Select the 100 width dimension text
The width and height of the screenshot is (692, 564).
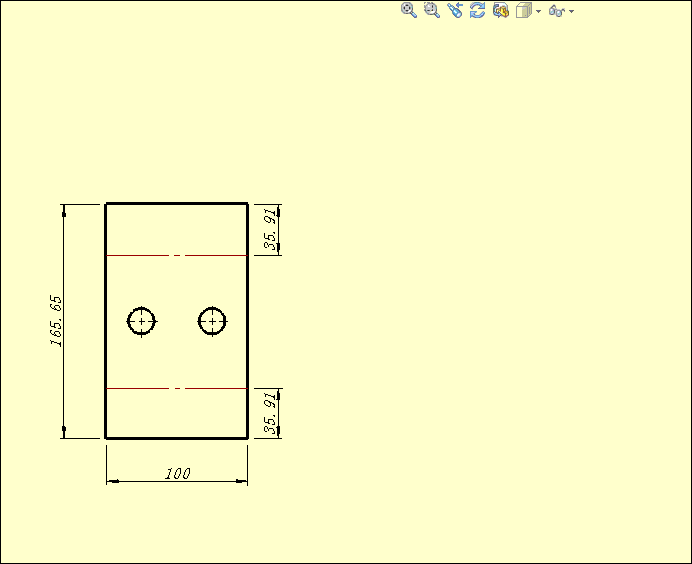pyautogui.click(x=177, y=474)
